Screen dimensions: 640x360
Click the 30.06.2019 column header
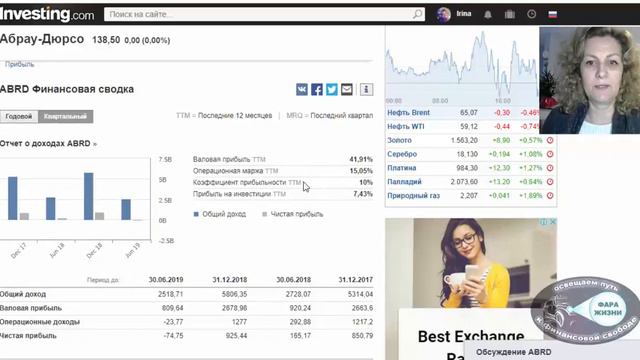(x=166, y=280)
